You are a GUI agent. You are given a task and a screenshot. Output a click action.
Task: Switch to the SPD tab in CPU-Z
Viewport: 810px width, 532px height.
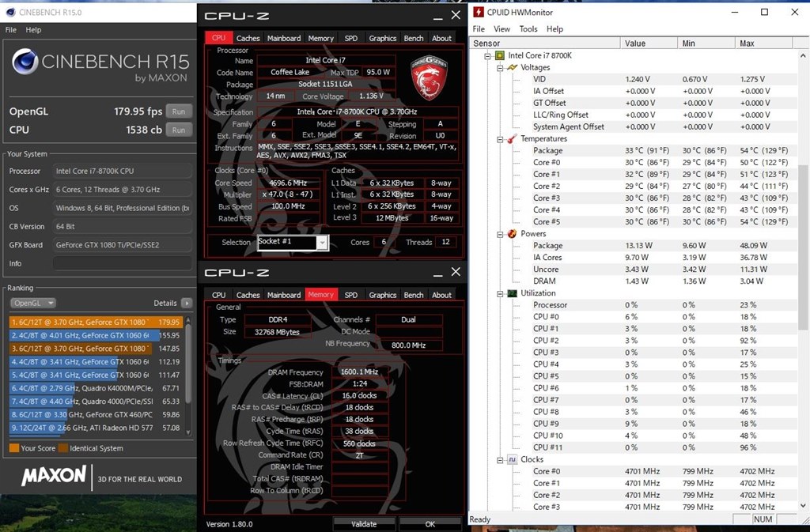pos(350,38)
